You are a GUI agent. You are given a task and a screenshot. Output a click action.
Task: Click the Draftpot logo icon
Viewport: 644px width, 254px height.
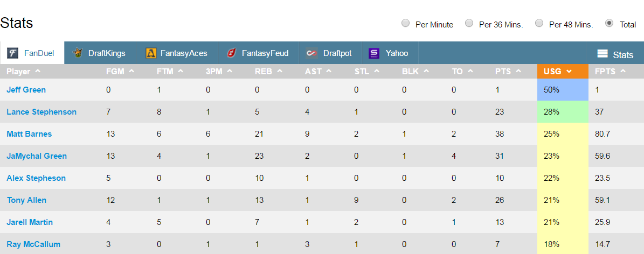click(311, 53)
